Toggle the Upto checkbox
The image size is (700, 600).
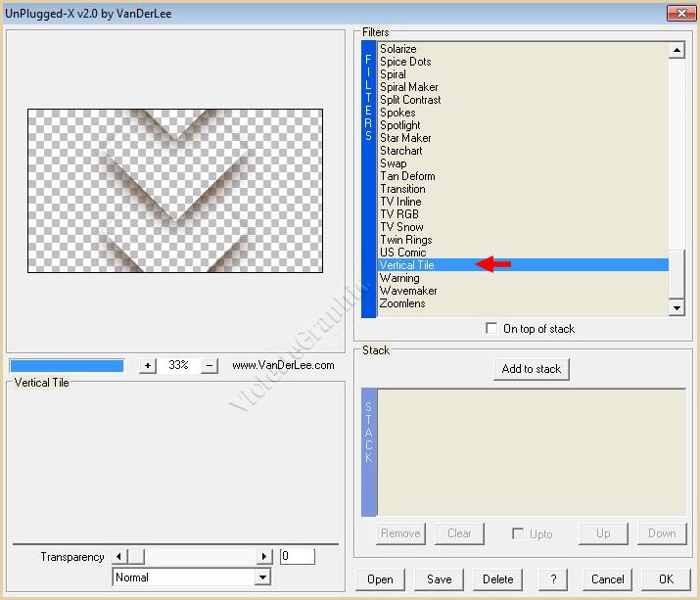click(518, 533)
